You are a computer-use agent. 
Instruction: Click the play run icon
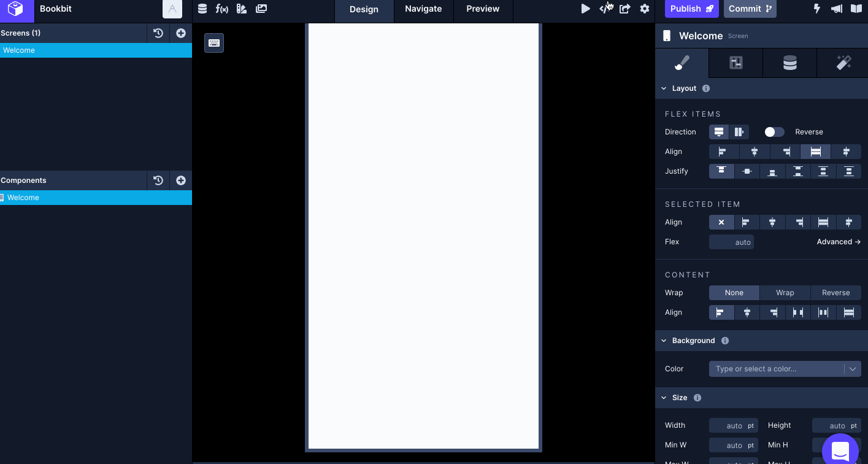(x=585, y=9)
